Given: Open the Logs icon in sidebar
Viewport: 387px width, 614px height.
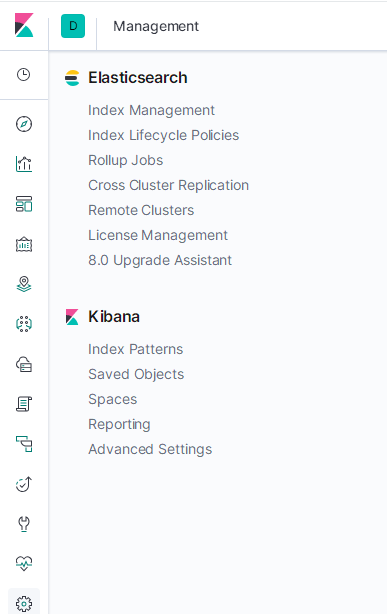Looking at the screenshot, I should [x=24, y=404].
